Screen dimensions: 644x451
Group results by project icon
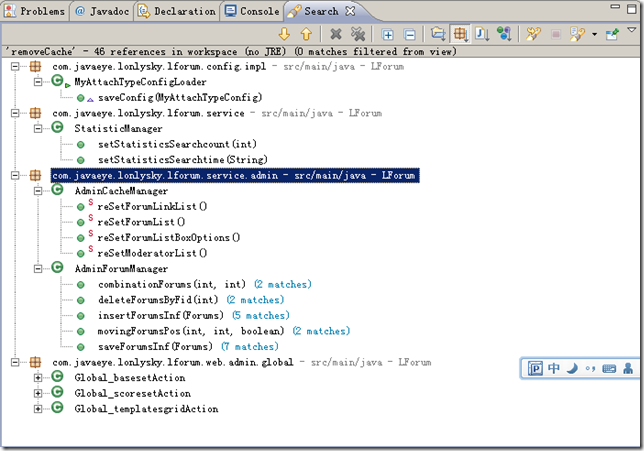click(438, 34)
